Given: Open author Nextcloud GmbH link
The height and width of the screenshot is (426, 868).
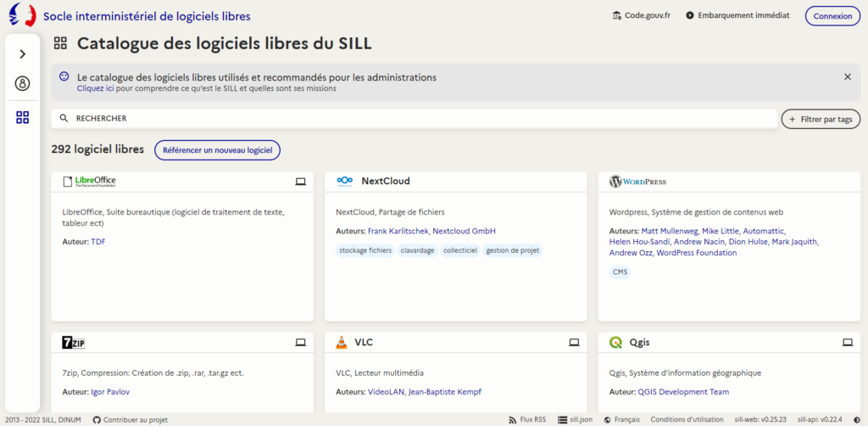Looking at the screenshot, I should [x=464, y=231].
